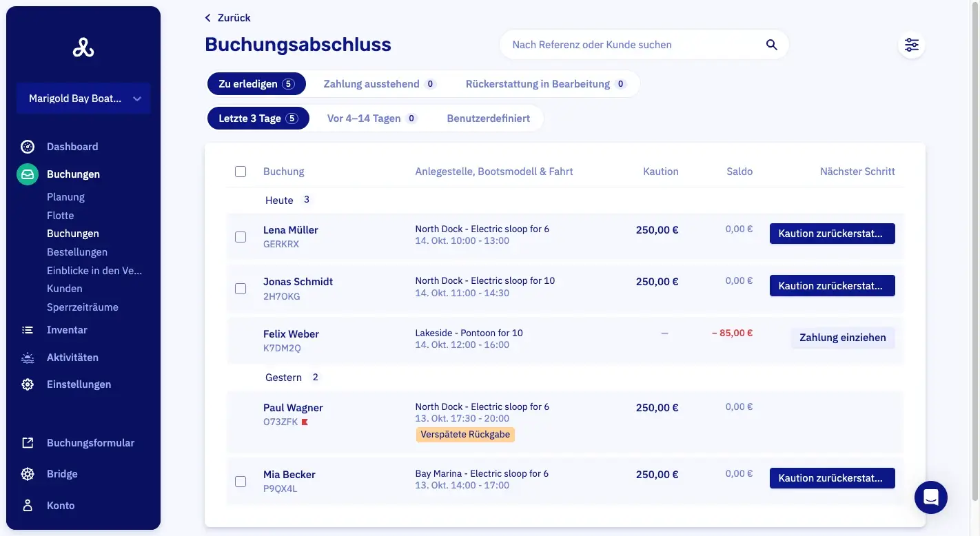
Task: Click the Buchungsformular external link icon
Action: (28, 443)
